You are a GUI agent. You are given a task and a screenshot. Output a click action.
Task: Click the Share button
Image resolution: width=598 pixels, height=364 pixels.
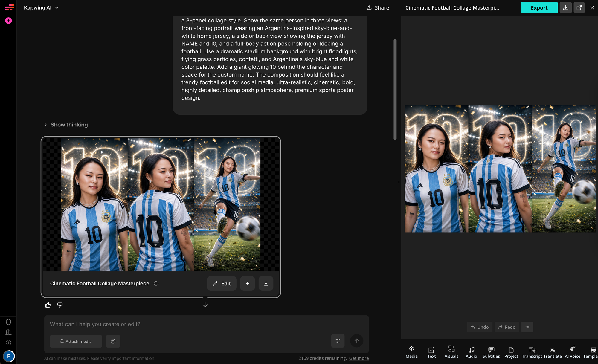tap(378, 8)
